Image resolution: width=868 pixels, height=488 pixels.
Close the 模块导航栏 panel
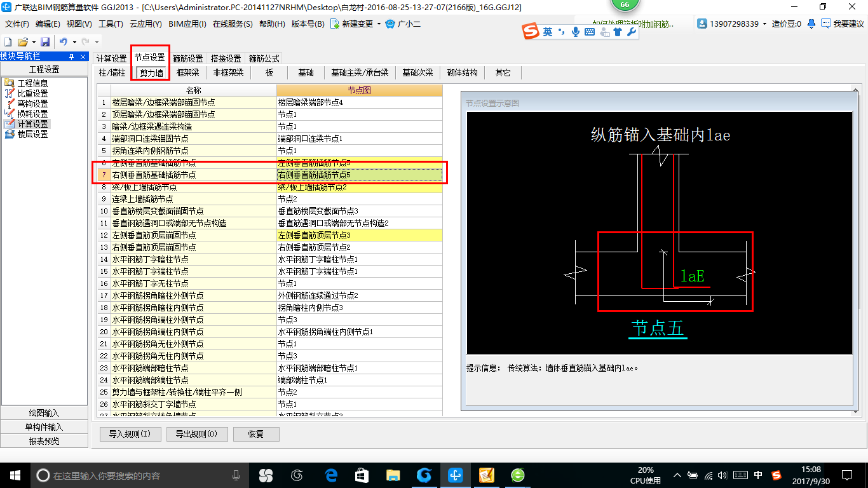(x=83, y=57)
